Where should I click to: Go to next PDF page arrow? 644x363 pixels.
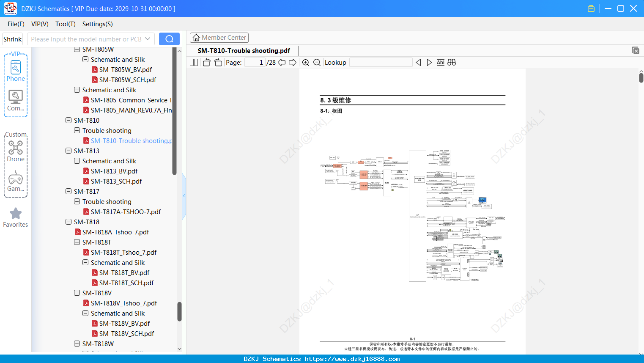[293, 63]
